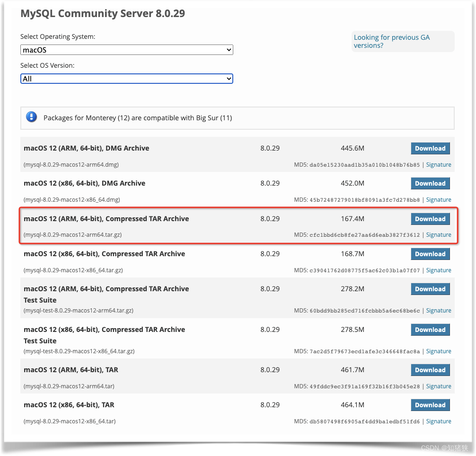Click the MySQL Community Server 8.0.29 heading
The height and width of the screenshot is (456, 476).
click(103, 13)
